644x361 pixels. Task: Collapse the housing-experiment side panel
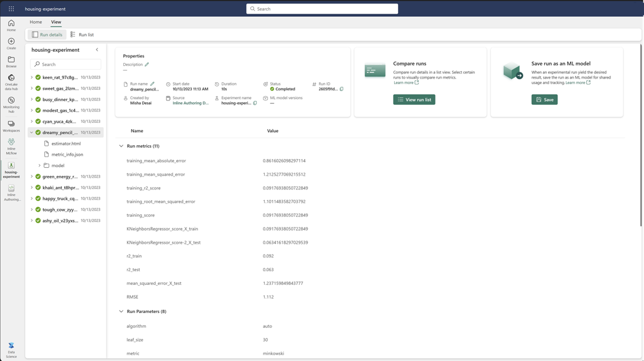click(x=97, y=50)
